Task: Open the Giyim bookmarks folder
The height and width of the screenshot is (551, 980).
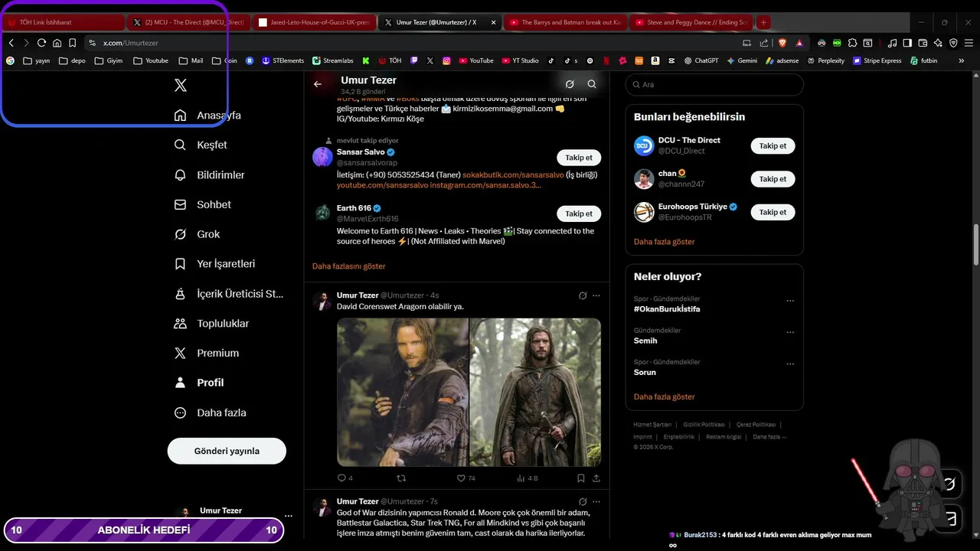Action: 109,60
